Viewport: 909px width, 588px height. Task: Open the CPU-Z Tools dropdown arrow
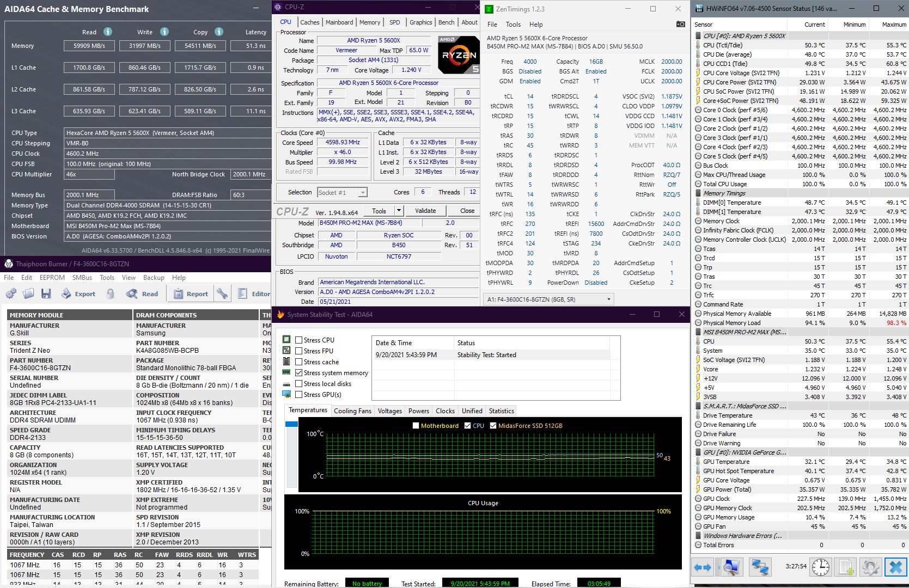click(399, 211)
